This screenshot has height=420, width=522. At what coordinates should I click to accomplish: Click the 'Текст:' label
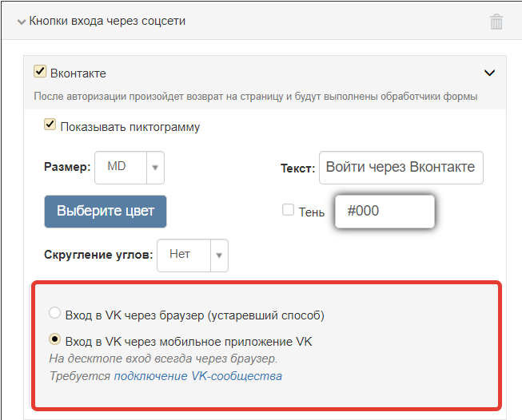tap(298, 168)
